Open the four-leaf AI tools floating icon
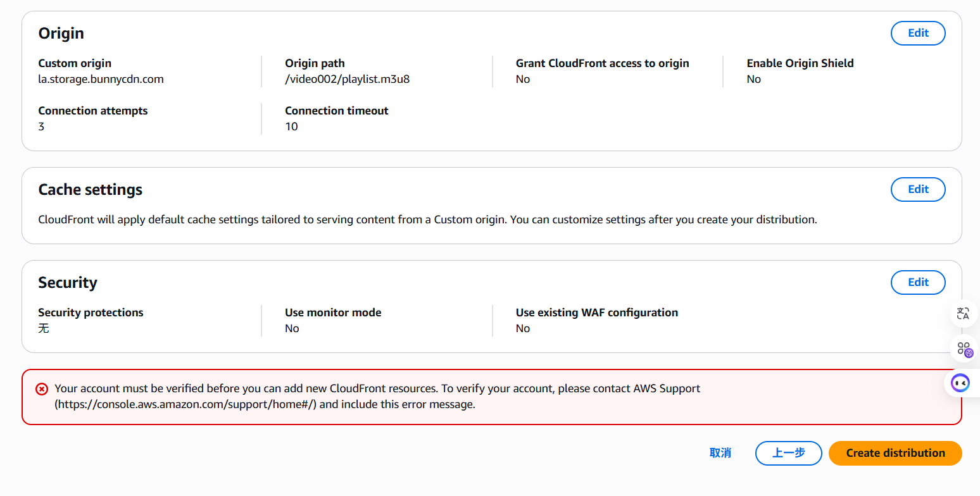Screen dimensions: 980x496 964,348
